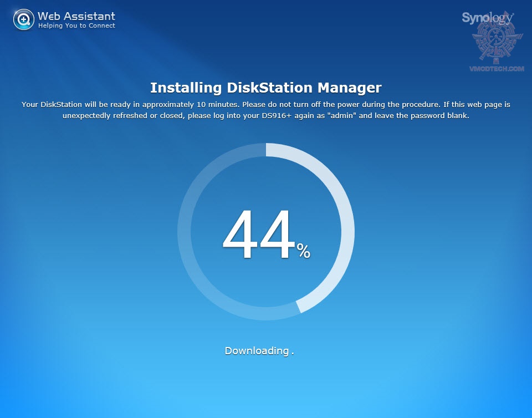Image resolution: width=532 pixels, height=418 pixels.
Task: Click the "Helping You to Connect" tagline
Action: click(x=76, y=26)
